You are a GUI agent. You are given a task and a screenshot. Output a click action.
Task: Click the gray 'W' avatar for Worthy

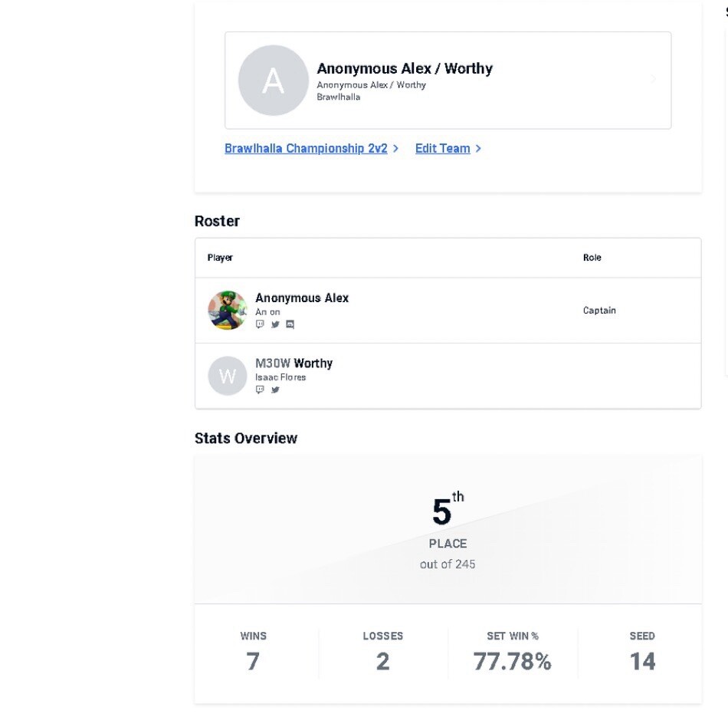click(x=228, y=376)
